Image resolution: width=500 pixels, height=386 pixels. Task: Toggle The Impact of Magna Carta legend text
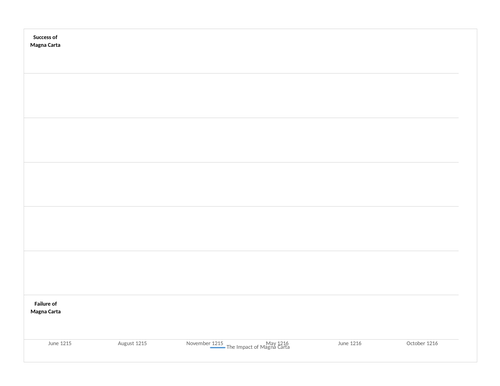[258, 347]
